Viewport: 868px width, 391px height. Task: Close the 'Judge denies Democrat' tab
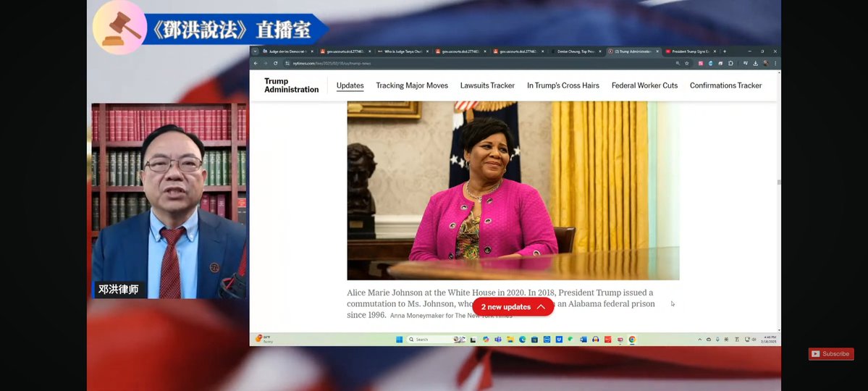(x=312, y=51)
